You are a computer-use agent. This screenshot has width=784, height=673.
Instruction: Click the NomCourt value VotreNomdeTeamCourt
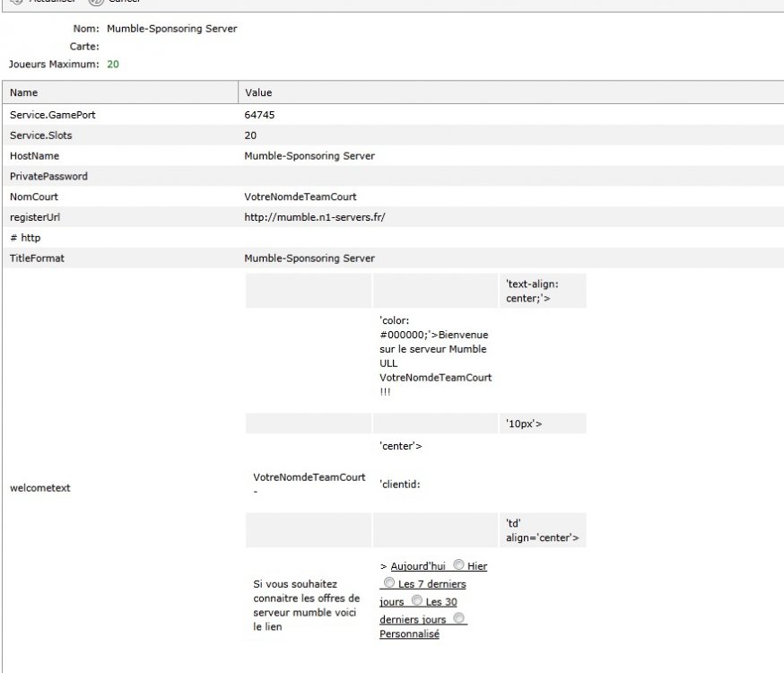[301, 197]
